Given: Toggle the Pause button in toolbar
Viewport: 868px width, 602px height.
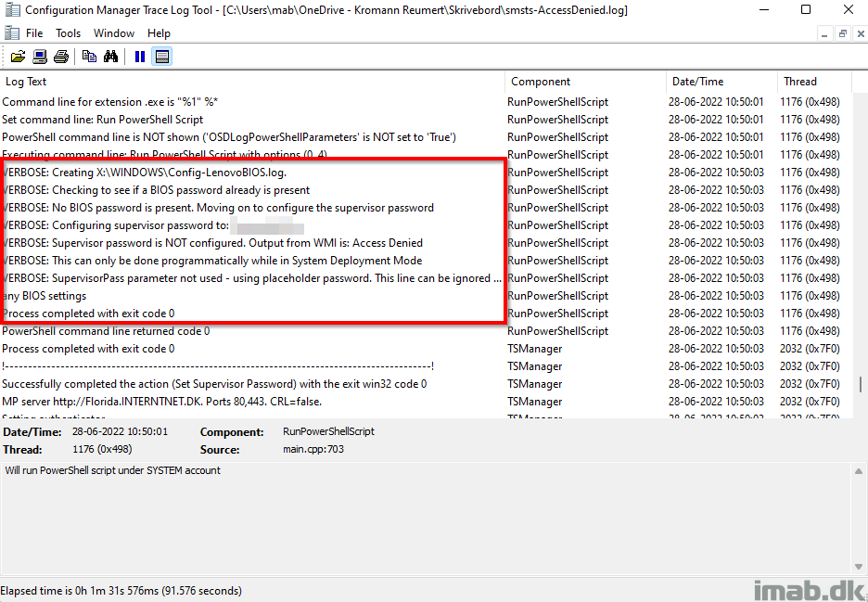Looking at the screenshot, I should point(139,57).
